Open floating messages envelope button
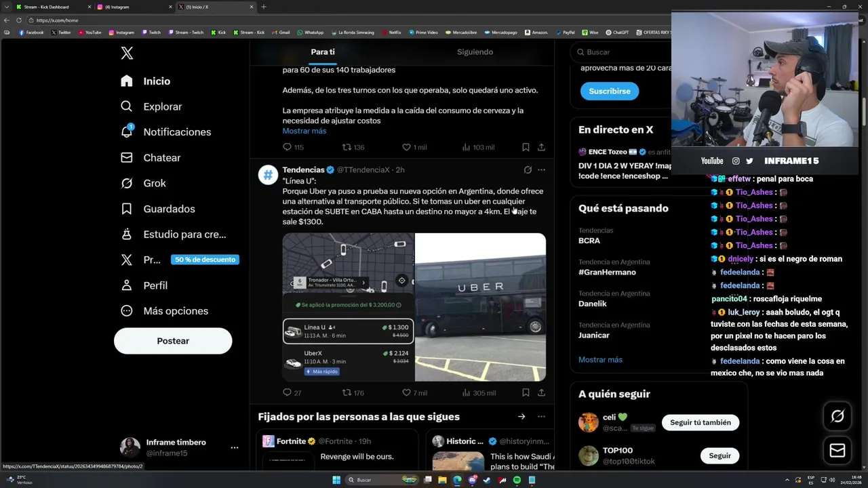This screenshot has width=868, height=488. (x=837, y=450)
